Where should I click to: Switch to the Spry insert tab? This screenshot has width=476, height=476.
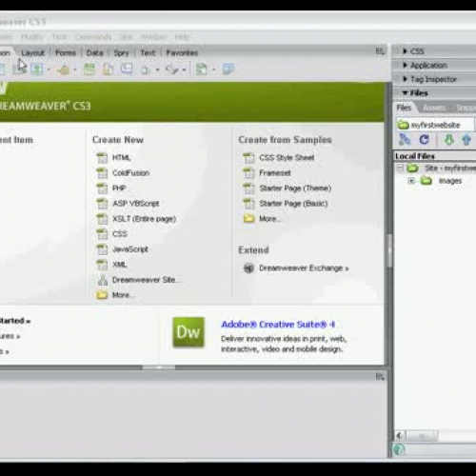point(121,53)
